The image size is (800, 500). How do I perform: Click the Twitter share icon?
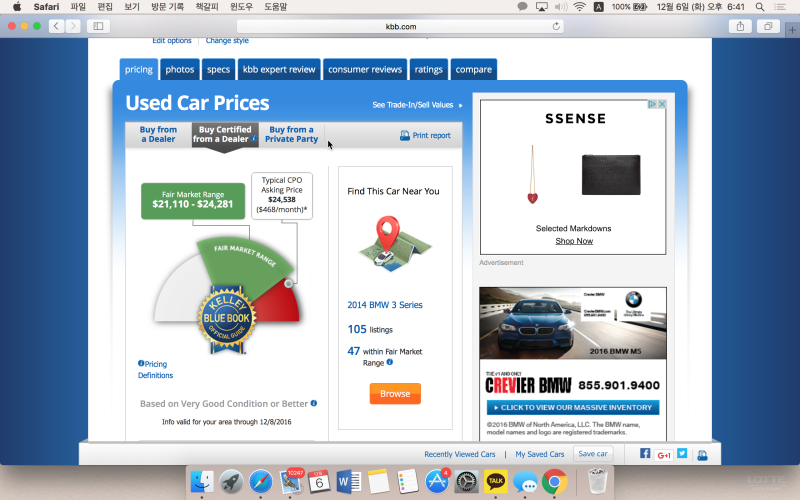coord(682,454)
